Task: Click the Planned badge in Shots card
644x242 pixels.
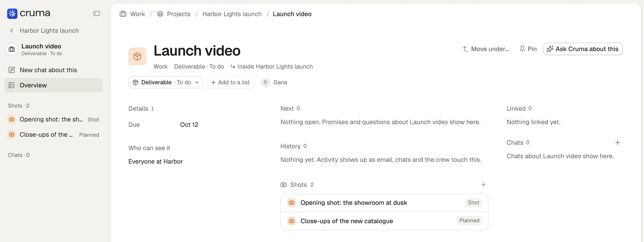Action: [x=469, y=221]
